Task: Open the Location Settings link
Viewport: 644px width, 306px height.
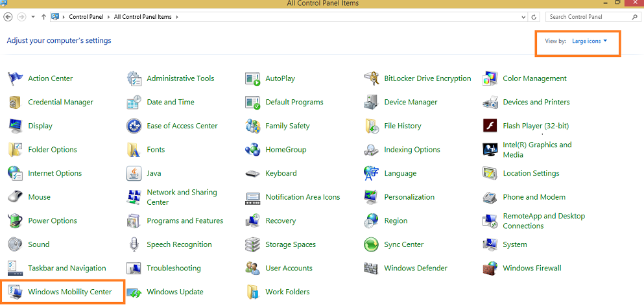Action: point(531,173)
